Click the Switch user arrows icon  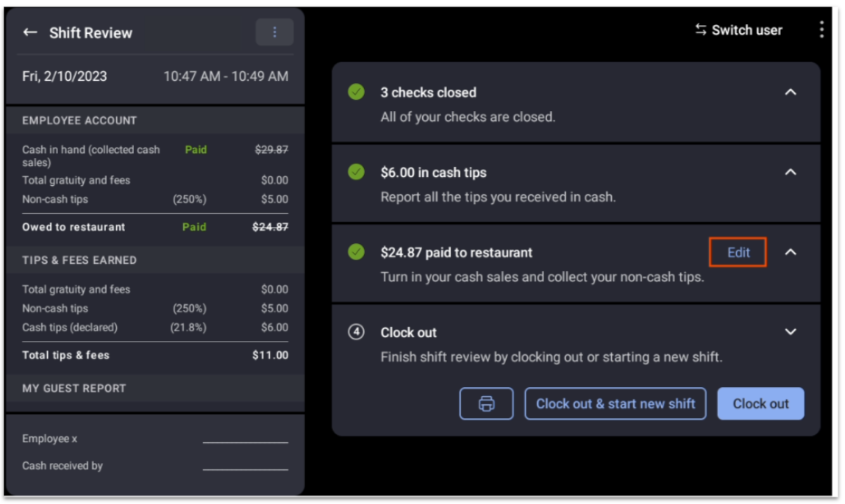699,29
